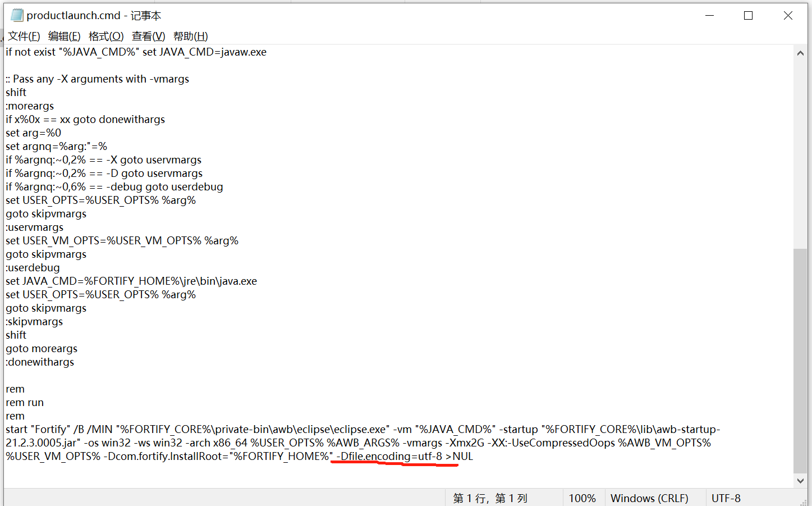Close the productlaunch.cmd Notepad window
Screen dimensions: 812x506
click(x=788, y=16)
